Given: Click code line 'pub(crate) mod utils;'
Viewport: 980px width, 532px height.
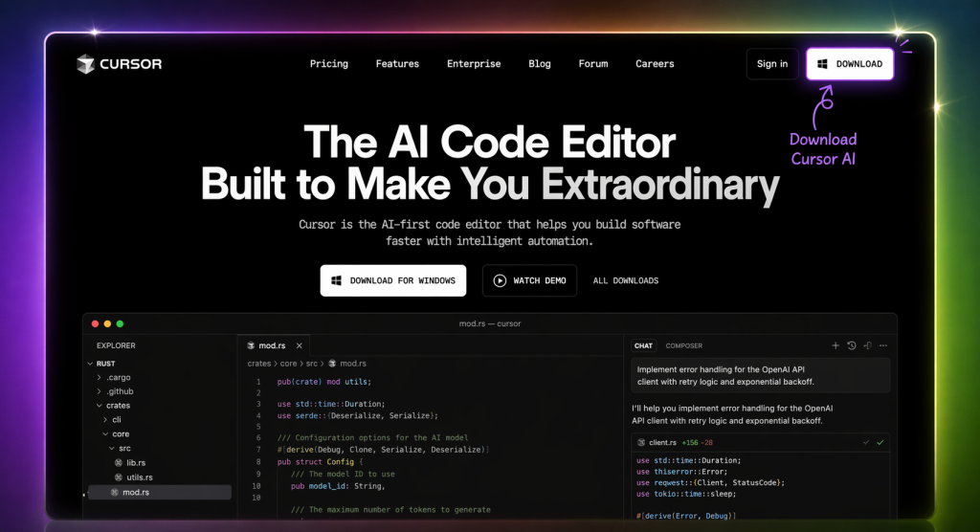Looking at the screenshot, I should 323,382.
